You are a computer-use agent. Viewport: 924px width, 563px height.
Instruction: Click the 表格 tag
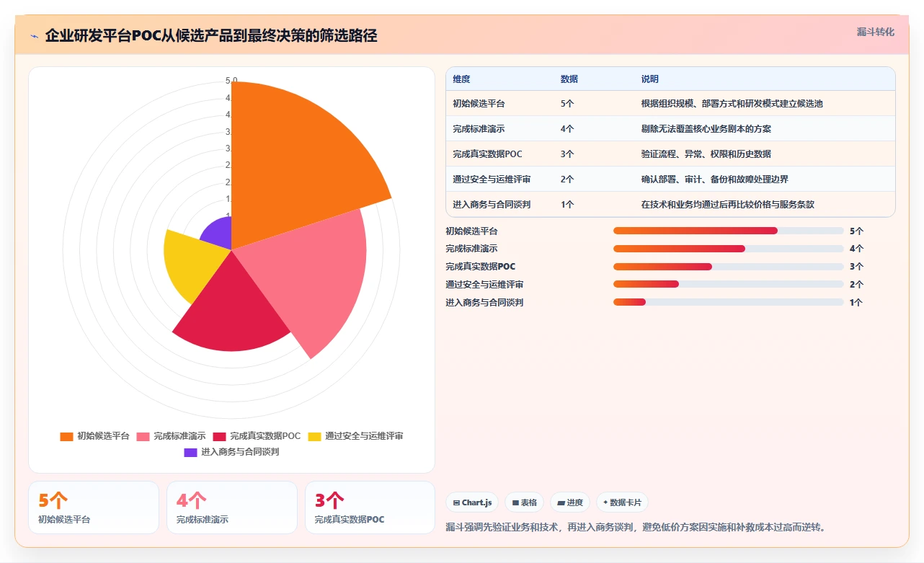click(x=524, y=502)
